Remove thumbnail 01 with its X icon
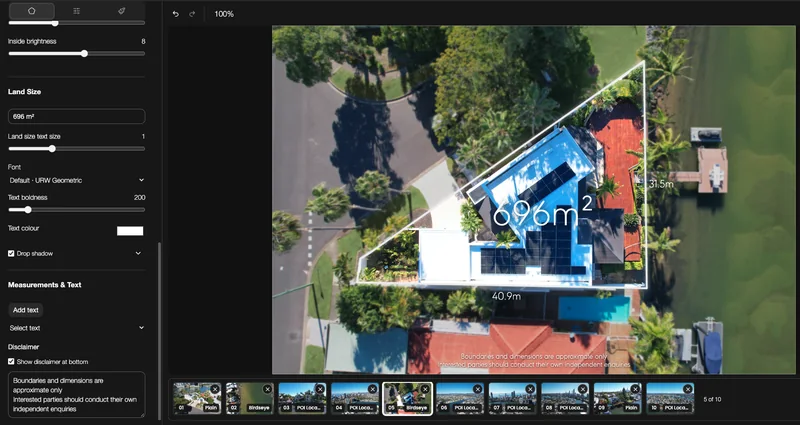The image size is (800, 425). pyautogui.click(x=215, y=389)
